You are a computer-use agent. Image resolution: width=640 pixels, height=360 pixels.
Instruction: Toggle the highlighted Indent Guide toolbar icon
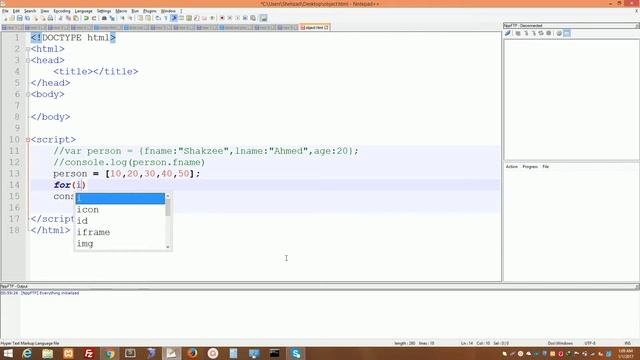[x=173, y=18]
